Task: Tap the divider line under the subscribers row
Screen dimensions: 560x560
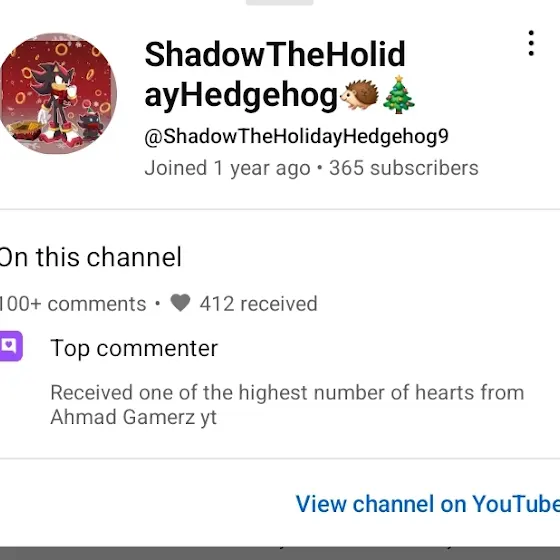Action: (280, 209)
